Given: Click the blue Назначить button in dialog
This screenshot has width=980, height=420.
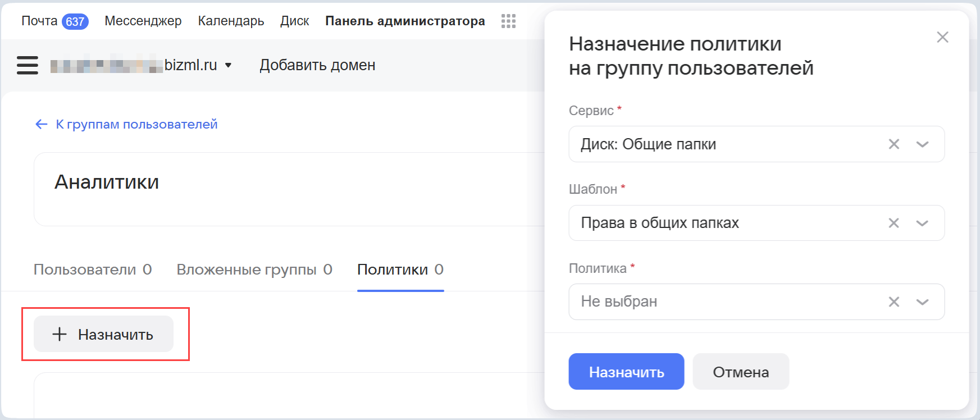Looking at the screenshot, I should pyautogui.click(x=626, y=372).
